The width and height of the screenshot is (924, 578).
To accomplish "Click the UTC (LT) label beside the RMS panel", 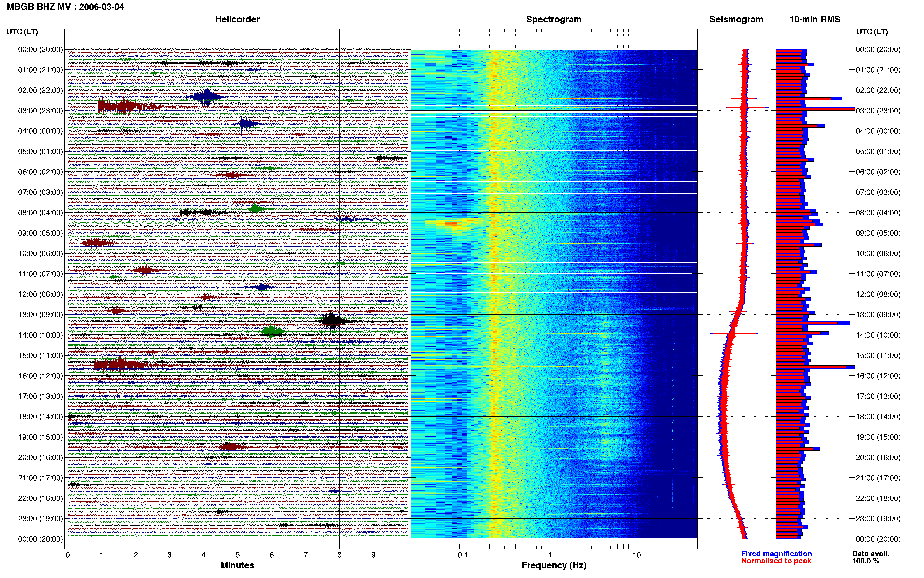I will [872, 32].
